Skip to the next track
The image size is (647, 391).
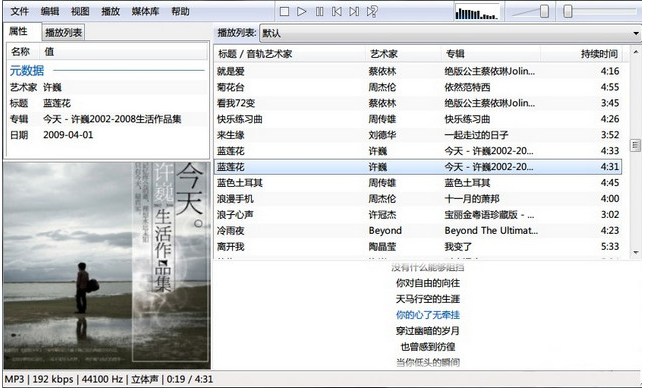click(354, 12)
